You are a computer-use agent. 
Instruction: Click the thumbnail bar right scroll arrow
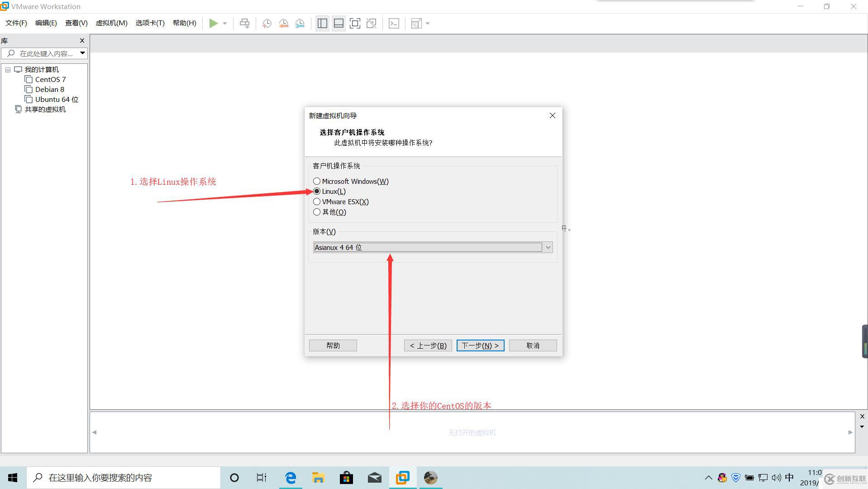pos(850,432)
